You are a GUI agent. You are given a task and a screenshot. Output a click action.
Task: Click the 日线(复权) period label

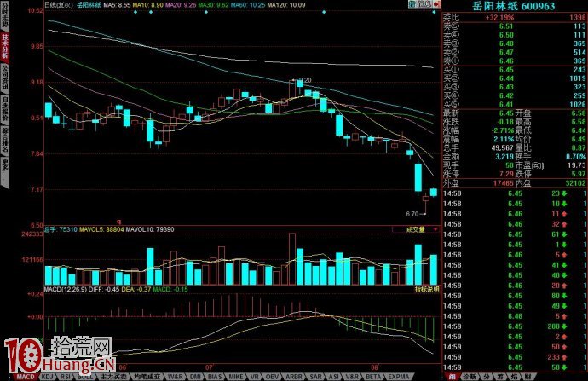(x=59, y=5)
